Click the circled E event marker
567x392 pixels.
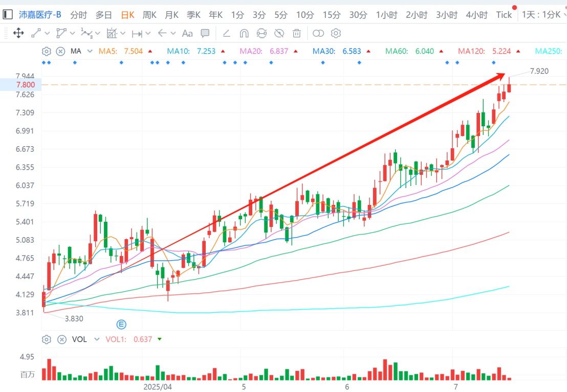coord(121,325)
